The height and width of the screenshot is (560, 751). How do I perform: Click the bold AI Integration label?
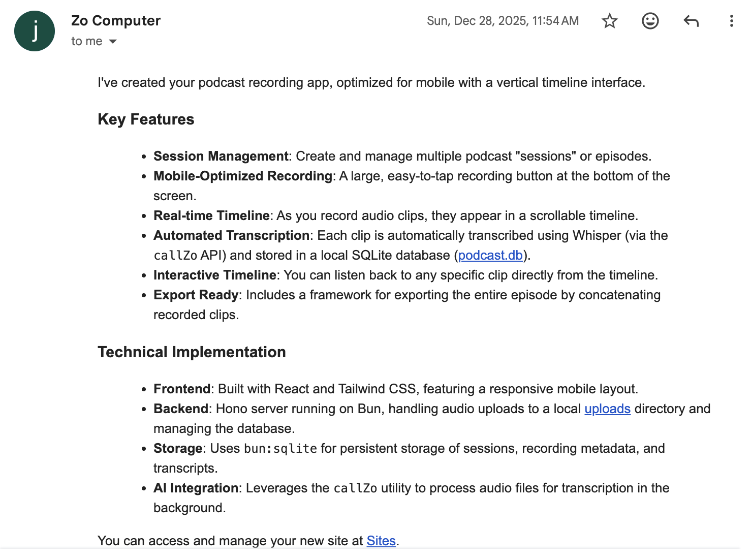pyautogui.click(x=196, y=488)
